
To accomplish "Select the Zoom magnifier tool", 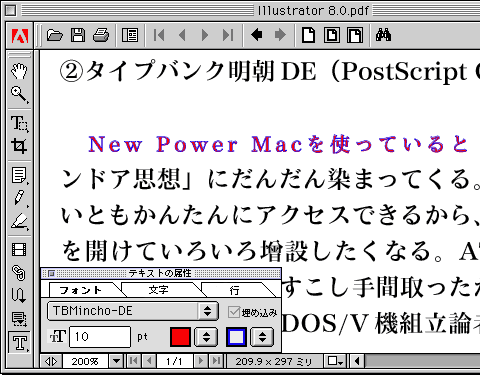I will [19, 95].
